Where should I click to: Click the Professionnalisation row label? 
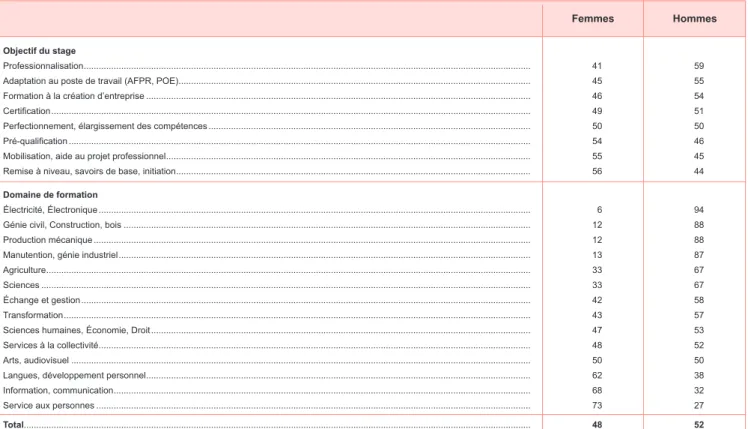(43, 66)
